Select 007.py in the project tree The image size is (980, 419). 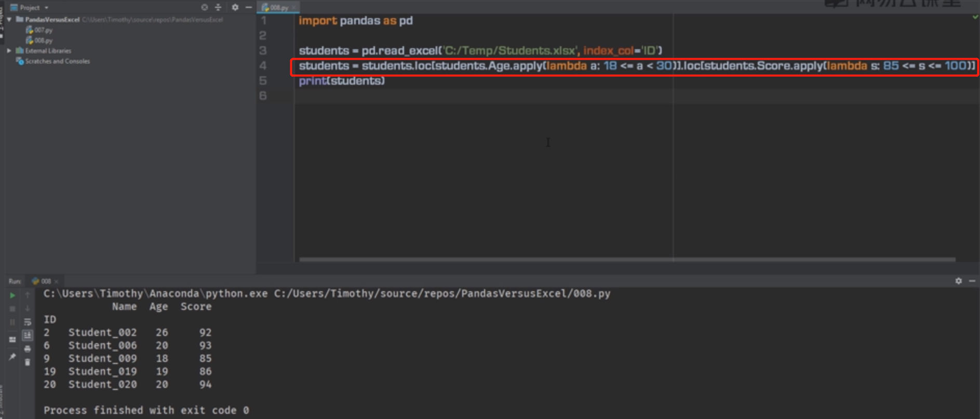(x=39, y=30)
